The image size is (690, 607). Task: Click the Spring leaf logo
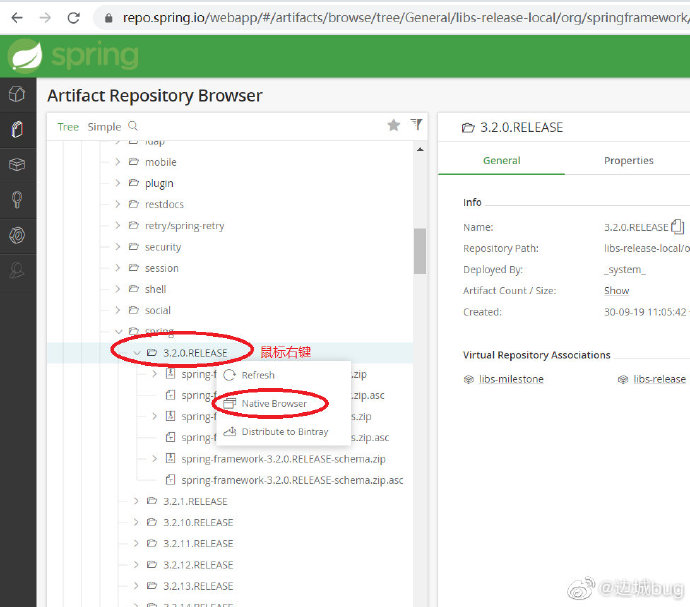pos(25,55)
